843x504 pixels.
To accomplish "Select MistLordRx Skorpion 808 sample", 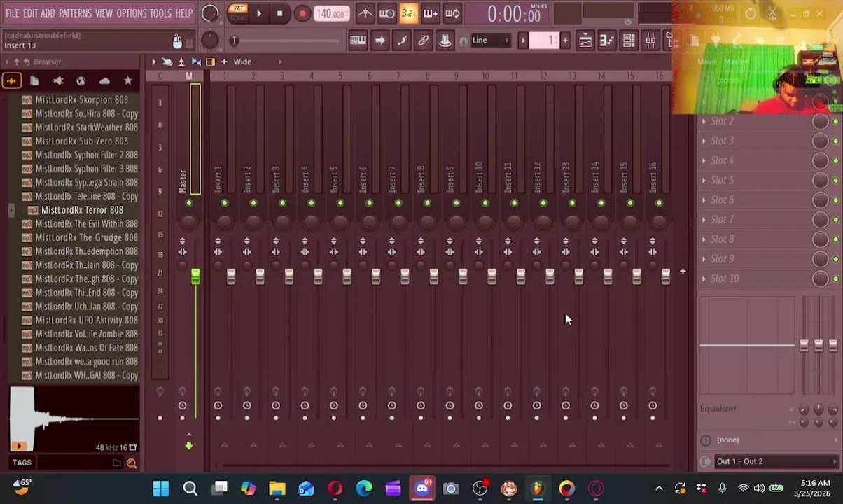I will (81, 99).
